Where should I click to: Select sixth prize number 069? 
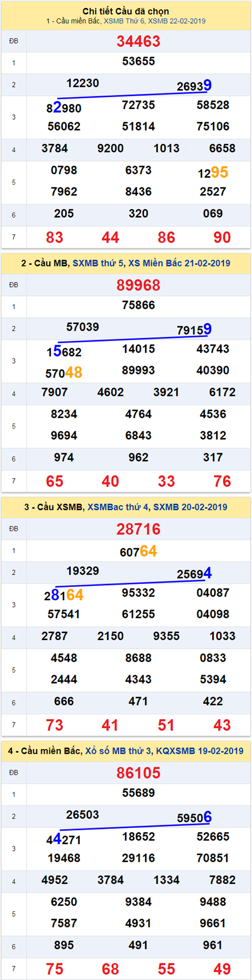pyautogui.click(x=213, y=214)
